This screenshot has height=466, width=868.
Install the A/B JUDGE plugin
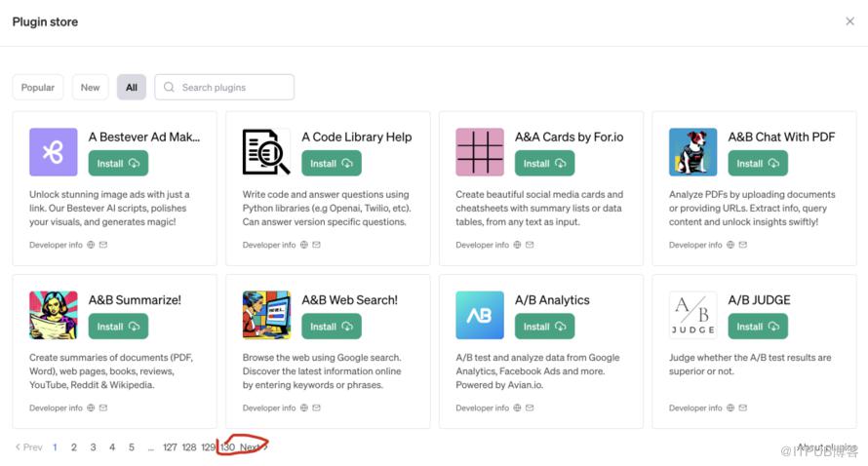pos(758,327)
